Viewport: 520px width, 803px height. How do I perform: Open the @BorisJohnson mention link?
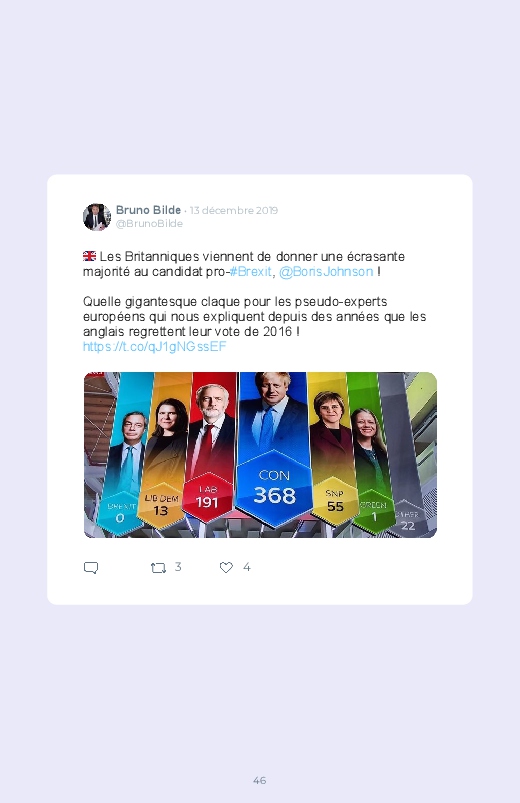click(326, 271)
